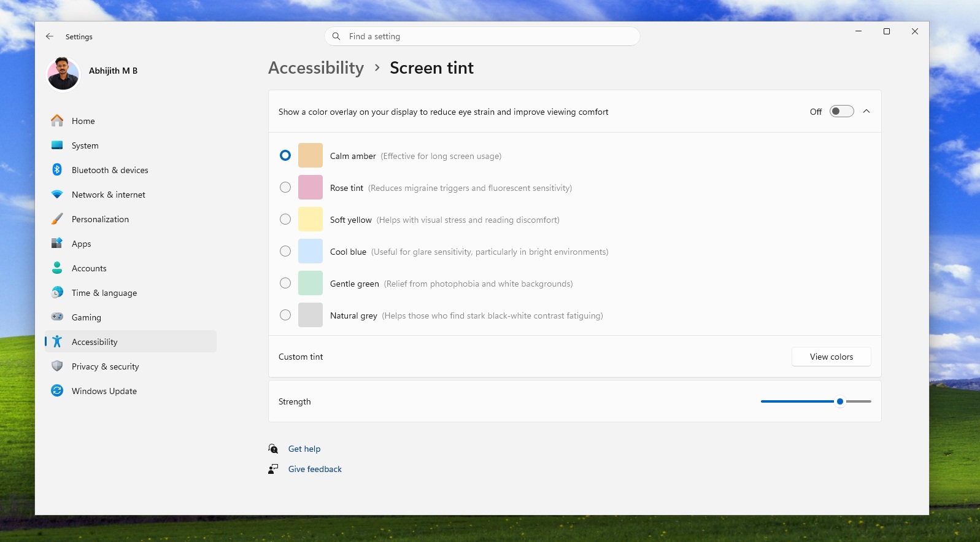Click the user profile picture

pos(63,74)
